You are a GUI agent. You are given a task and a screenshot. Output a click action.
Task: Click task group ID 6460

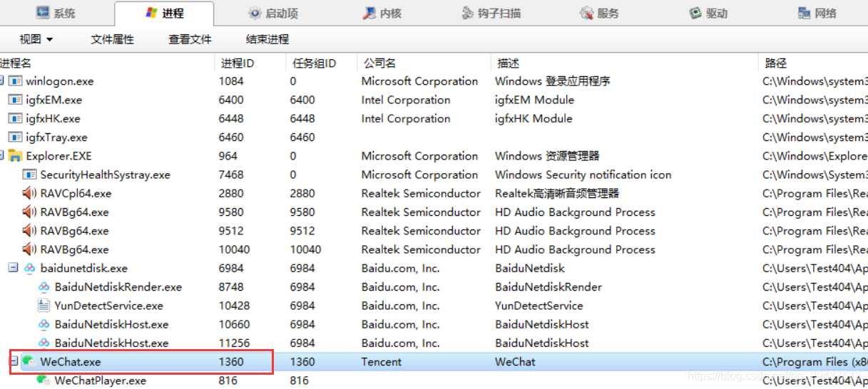click(x=302, y=137)
